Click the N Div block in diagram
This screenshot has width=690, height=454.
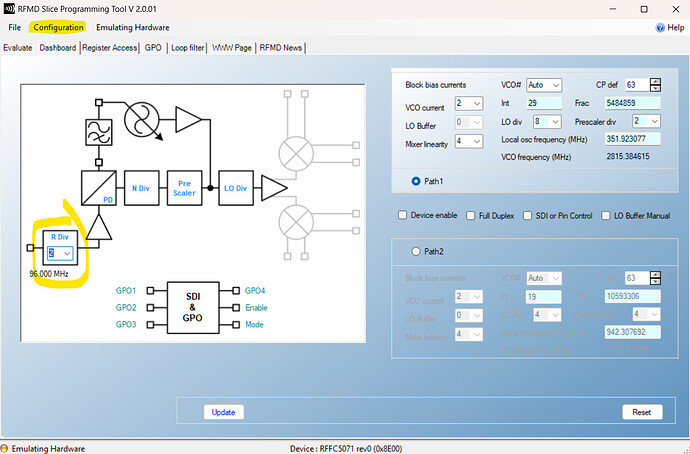(x=141, y=187)
